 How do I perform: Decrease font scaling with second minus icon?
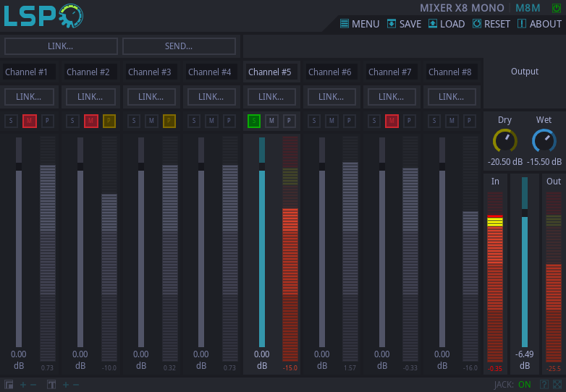pyautogui.click(x=76, y=385)
